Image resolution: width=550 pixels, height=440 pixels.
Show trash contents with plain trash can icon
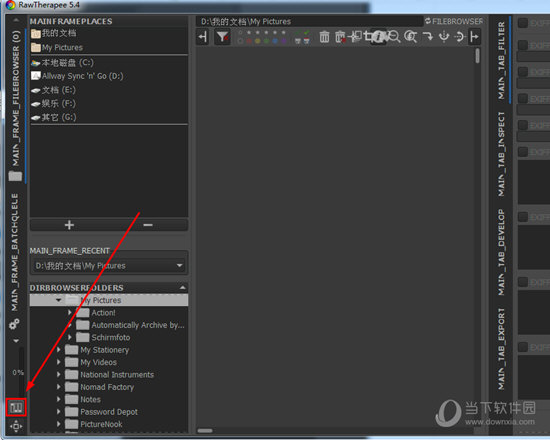[x=324, y=36]
